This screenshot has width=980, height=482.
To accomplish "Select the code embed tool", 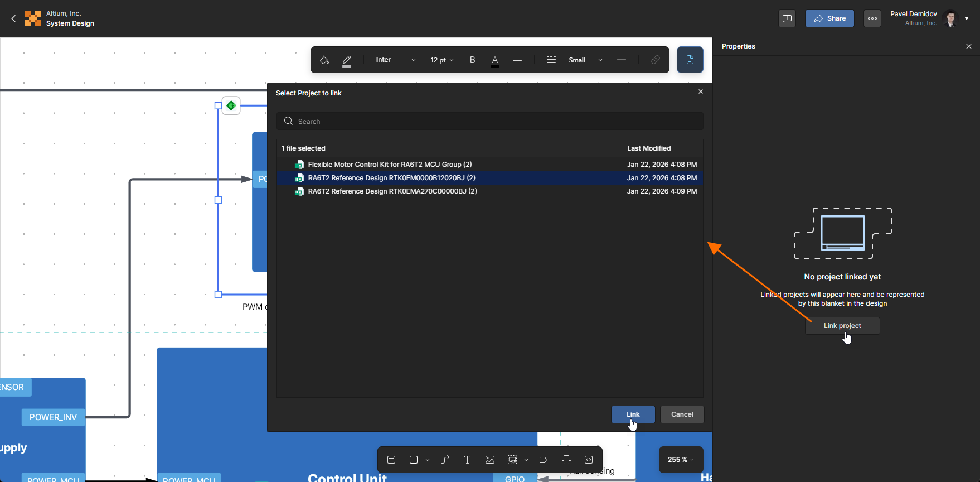I will point(589,460).
